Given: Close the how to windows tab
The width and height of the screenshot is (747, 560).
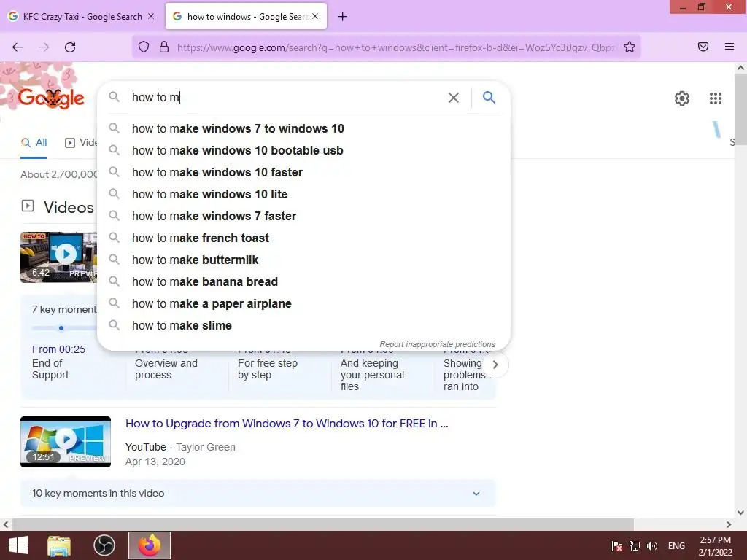Looking at the screenshot, I should tap(315, 16).
